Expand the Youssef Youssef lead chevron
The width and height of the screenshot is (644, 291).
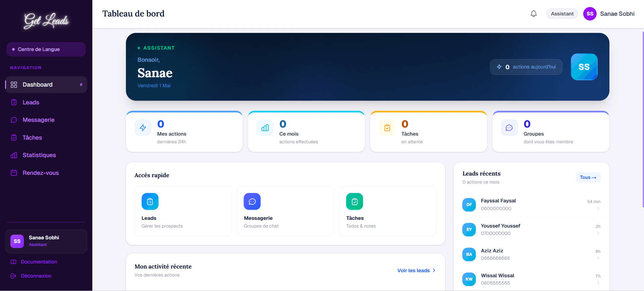click(598, 233)
